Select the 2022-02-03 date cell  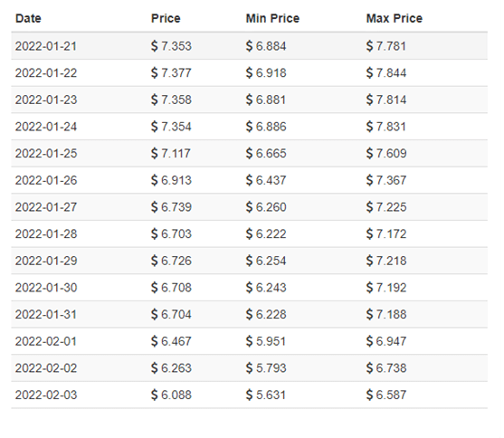coord(46,395)
